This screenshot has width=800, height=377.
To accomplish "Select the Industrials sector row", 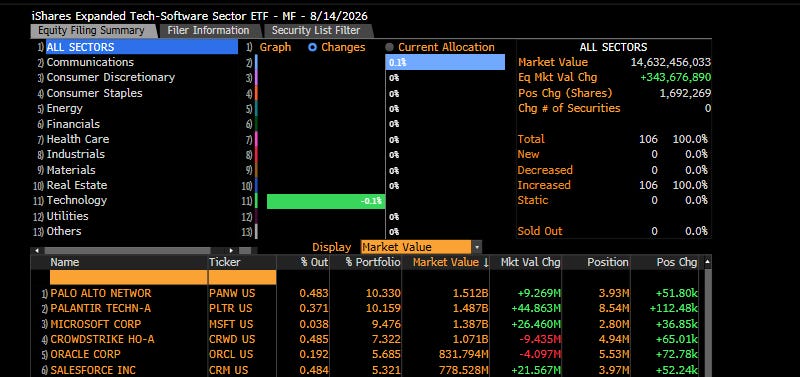I will tap(76, 154).
